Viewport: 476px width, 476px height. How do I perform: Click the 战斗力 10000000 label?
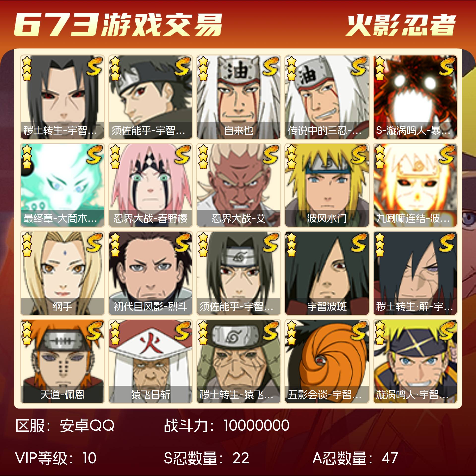tap(227, 425)
